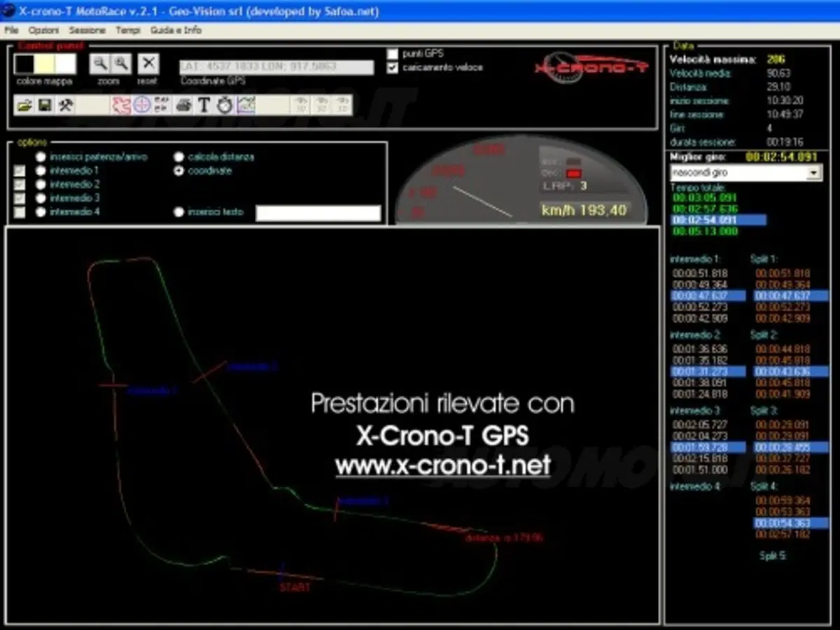Open the File menu
Image resolution: width=840 pixels, height=630 pixels.
pos(11,30)
